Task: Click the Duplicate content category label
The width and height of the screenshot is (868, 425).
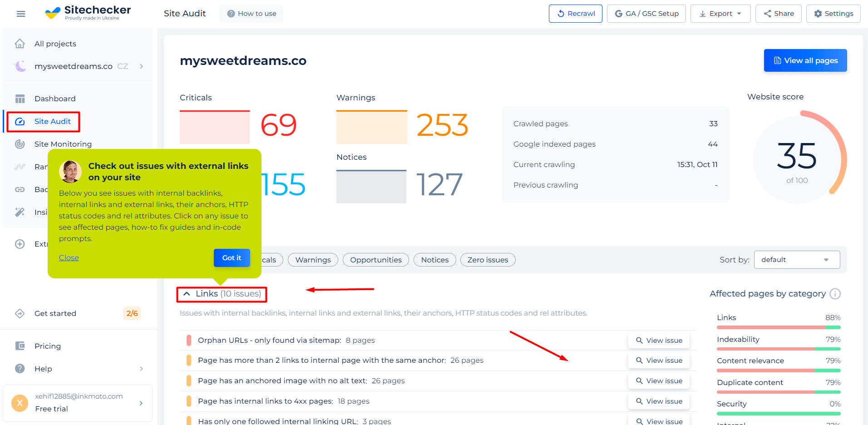Action: [x=750, y=382]
